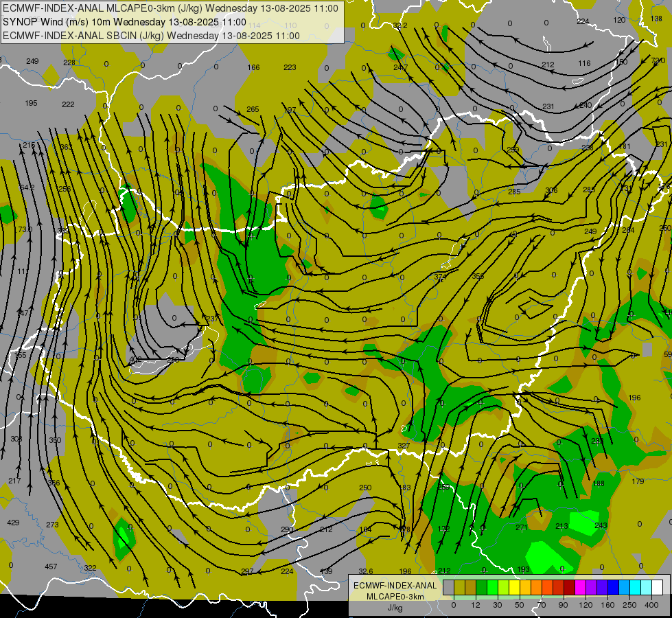Click the map value 429
The height and width of the screenshot is (618, 672).
(x=13, y=523)
